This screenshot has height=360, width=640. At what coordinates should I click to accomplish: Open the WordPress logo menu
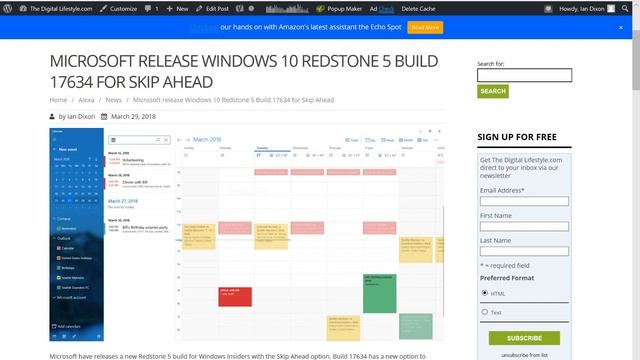tap(7, 8)
